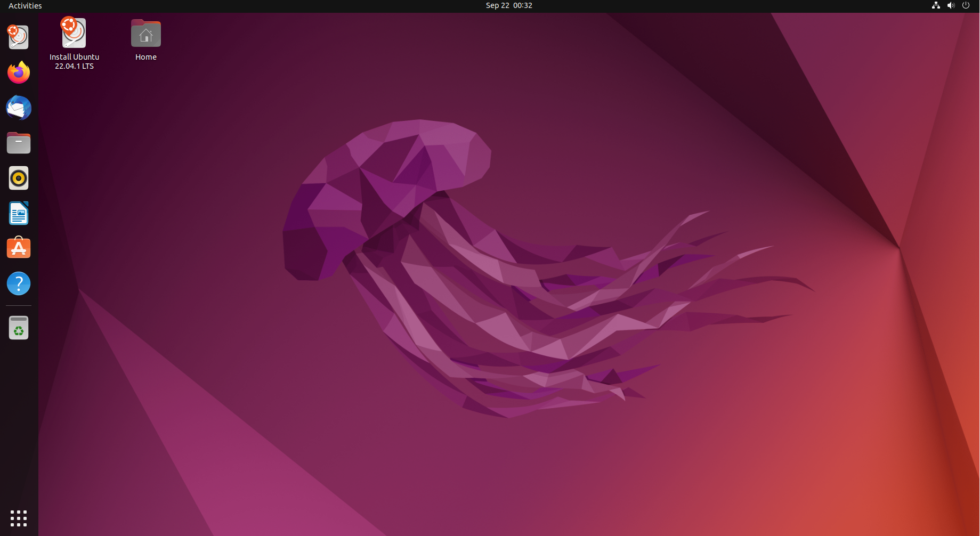The height and width of the screenshot is (536, 980).
Task: Show Applications grid
Action: tap(19, 518)
